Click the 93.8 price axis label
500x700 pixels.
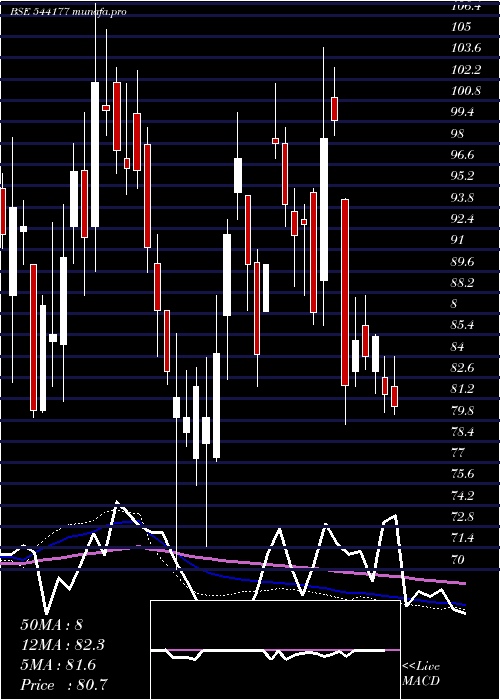point(462,197)
